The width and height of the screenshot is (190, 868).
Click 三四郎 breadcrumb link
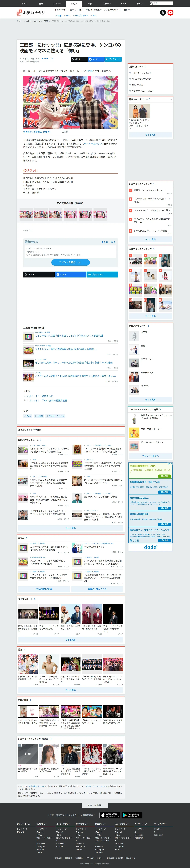click(46, 21)
